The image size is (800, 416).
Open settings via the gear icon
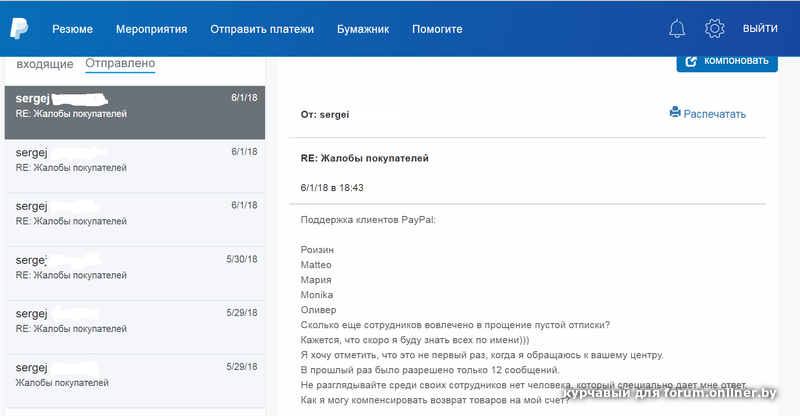[714, 29]
